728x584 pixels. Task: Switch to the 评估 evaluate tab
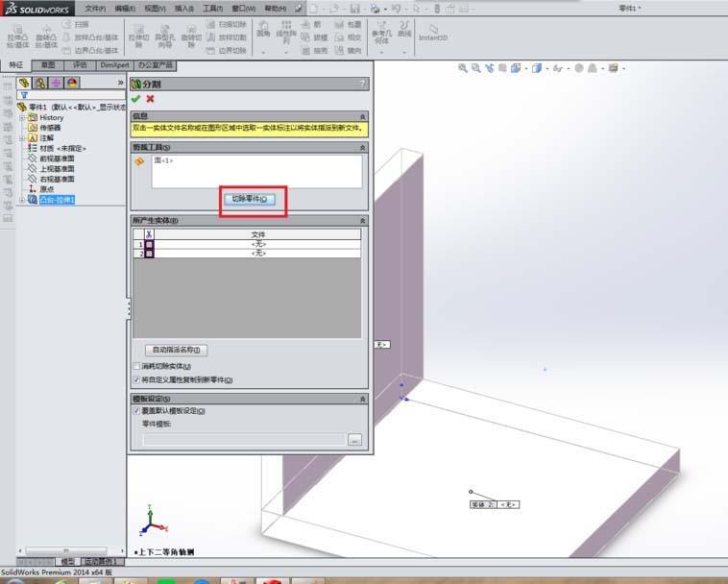click(80, 65)
